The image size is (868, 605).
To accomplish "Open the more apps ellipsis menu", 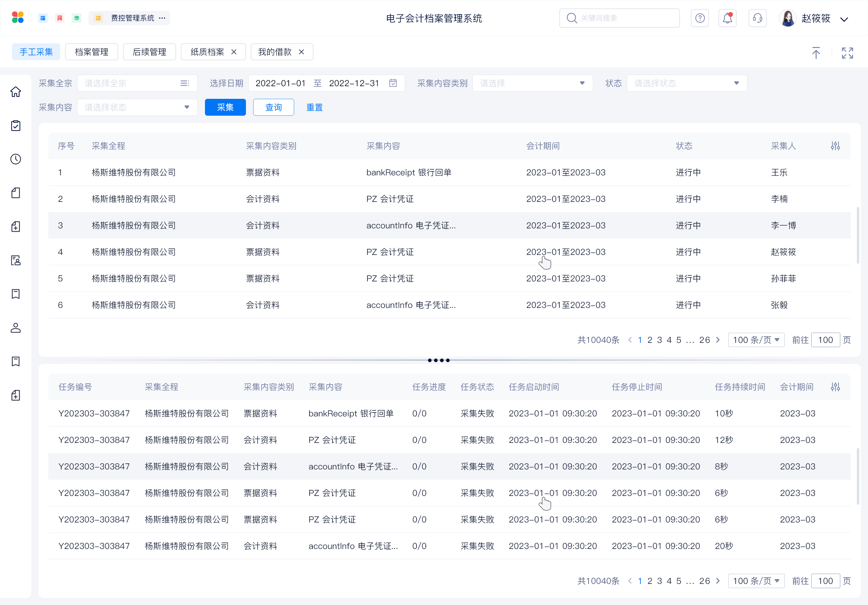I will (162, 18).
